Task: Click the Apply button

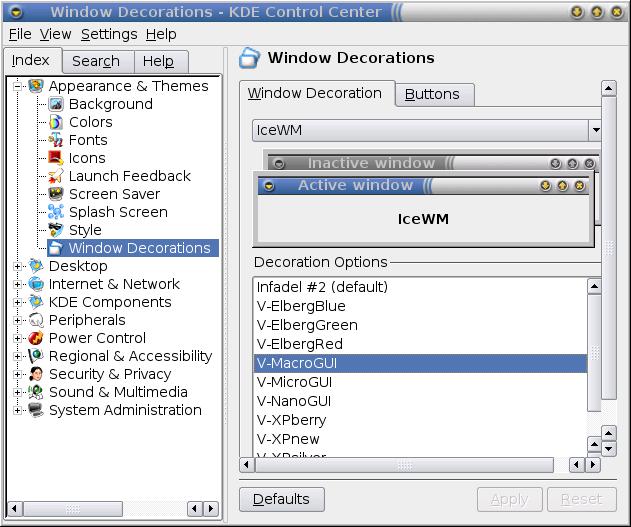Action: point(509,499)
